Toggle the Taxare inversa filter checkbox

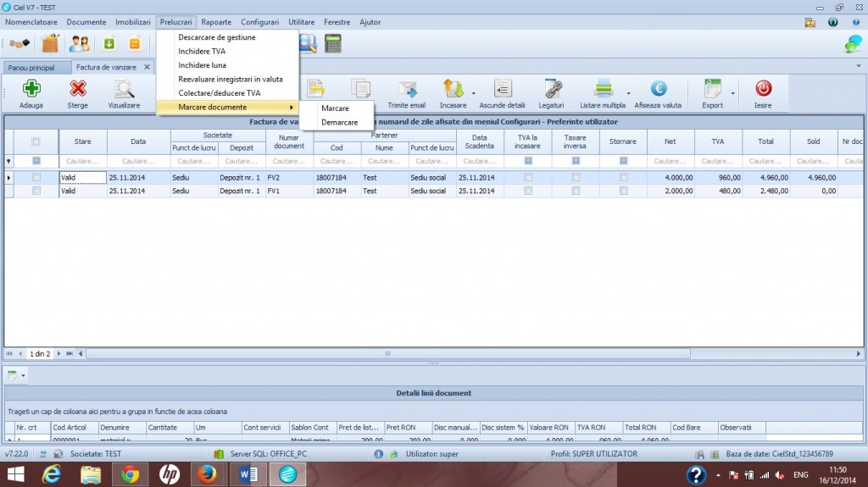tap(576, 161)
